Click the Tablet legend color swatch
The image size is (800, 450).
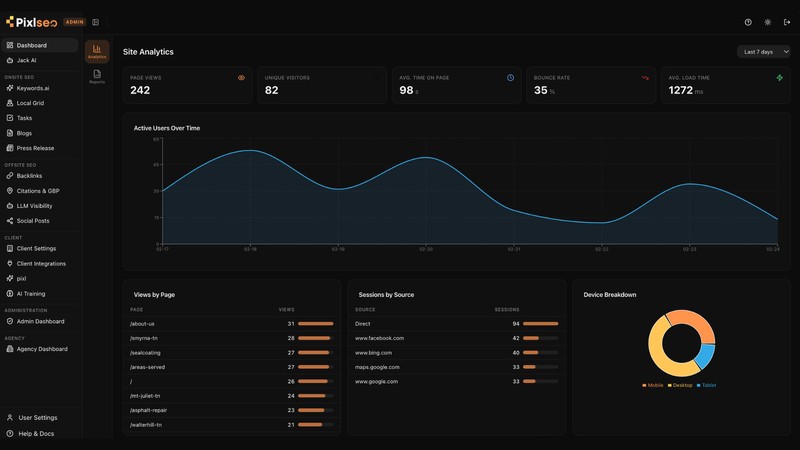click(698, 385)
